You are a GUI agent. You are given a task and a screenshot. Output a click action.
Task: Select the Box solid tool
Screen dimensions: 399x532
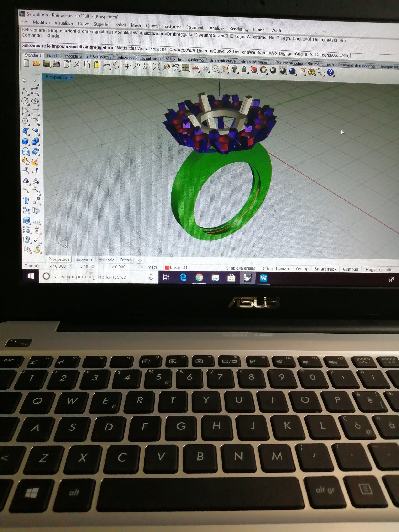pyautogui.click(x=25, y=141)
